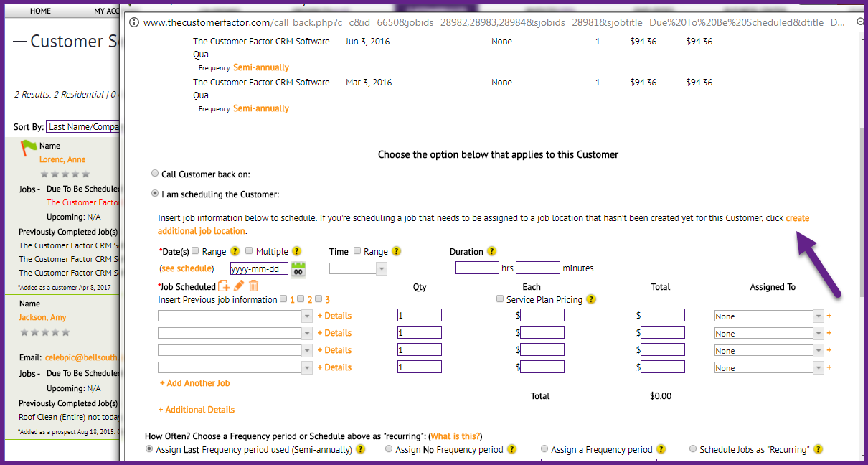Open help for Assign No Frequency period
Viewport: 868px width, 465px height.
[511, 449]
